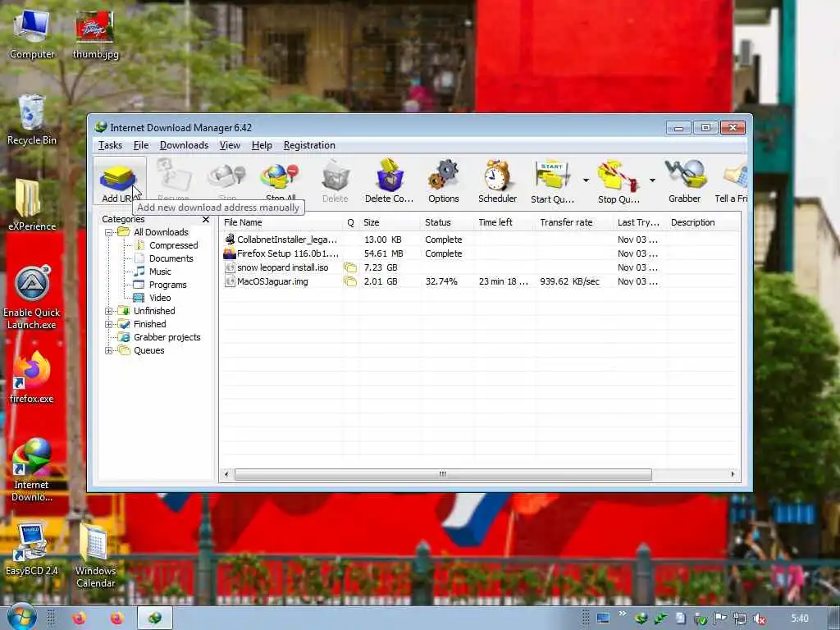Open the View menu
Viewport: 840px width, 630px height.
pos(230,145)
